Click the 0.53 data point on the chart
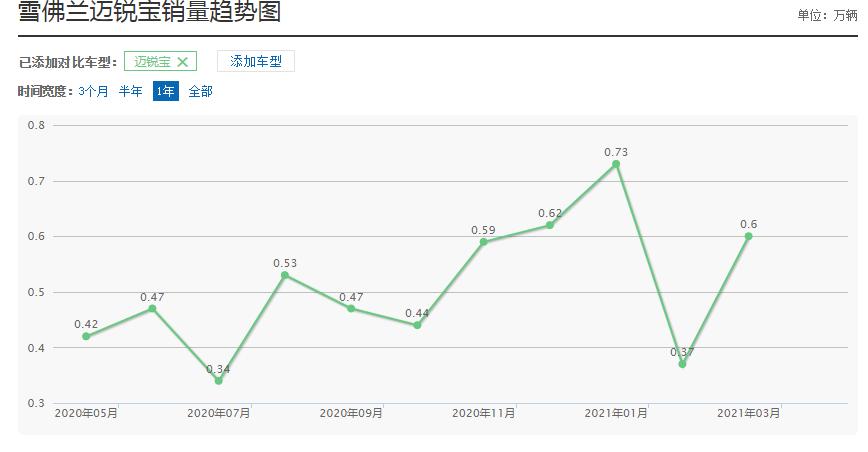The width and height of the screenshot is (868, 452). click(x=285, y=275)
